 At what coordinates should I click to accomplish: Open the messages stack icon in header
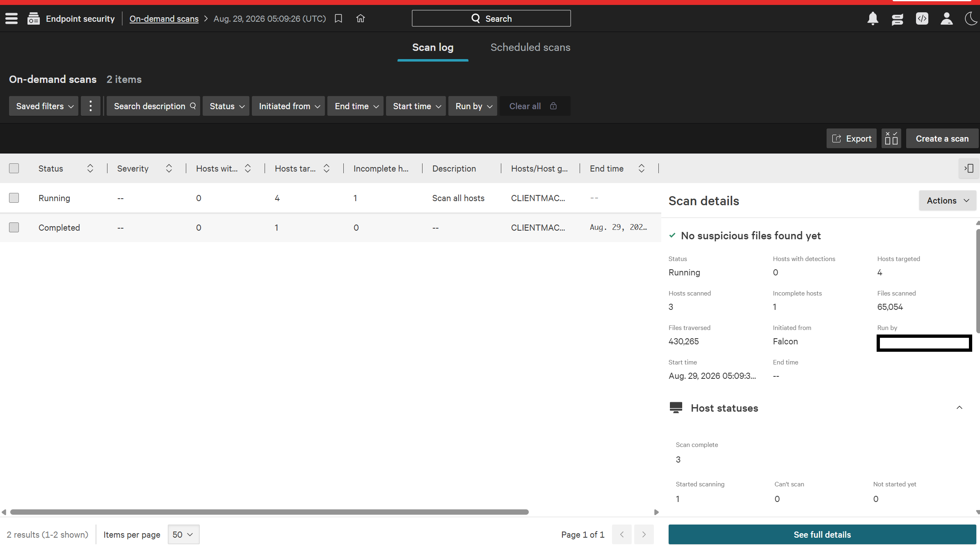pos(898,18)
